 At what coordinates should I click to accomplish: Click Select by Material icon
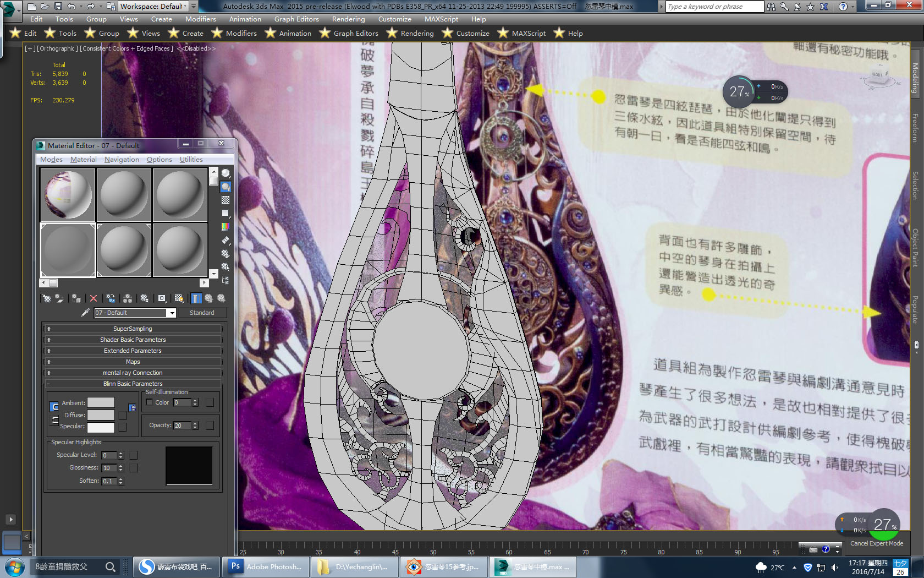[x=226, y=266]
